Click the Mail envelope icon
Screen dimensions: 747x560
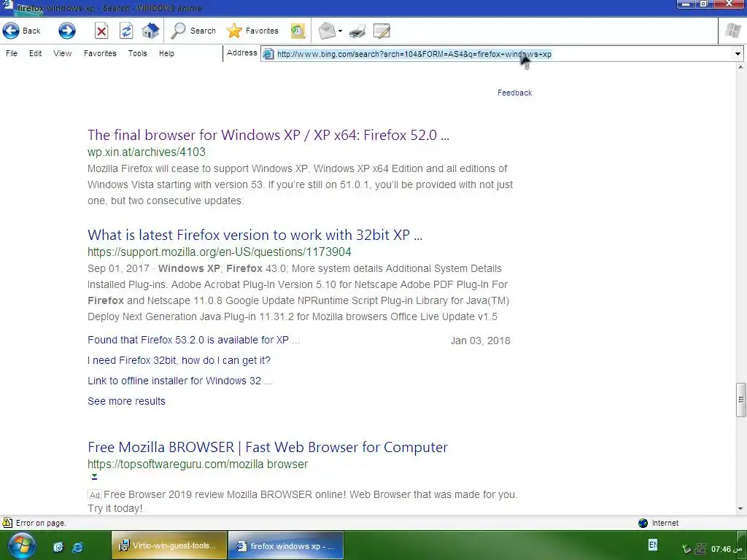(327, 31)
